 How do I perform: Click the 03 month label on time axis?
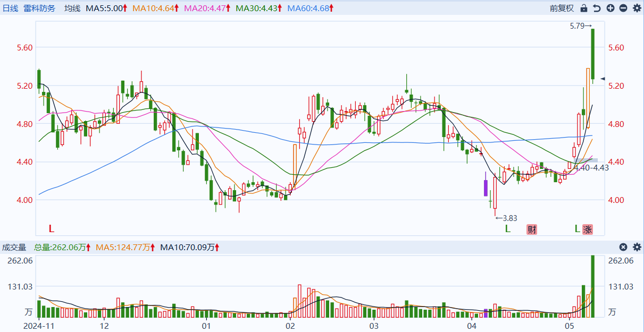[374, 325]
